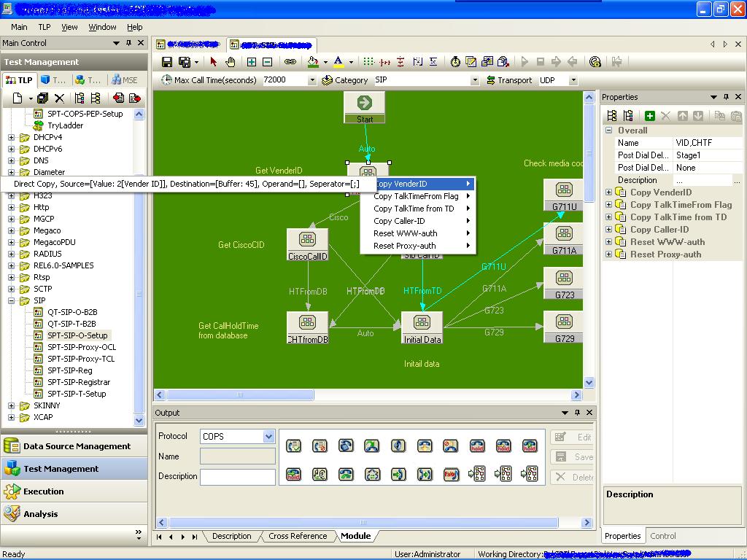Click the G711U codec node
This screenshot has width=747, height=560.
[564, 195]
